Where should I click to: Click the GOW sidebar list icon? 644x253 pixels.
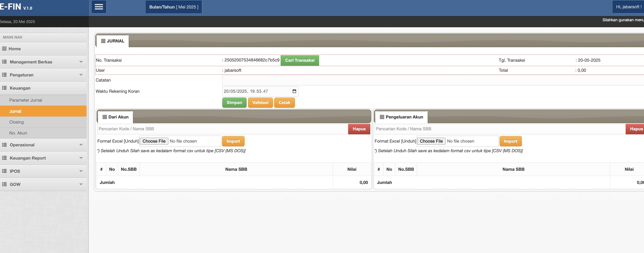tap(4, 184)
